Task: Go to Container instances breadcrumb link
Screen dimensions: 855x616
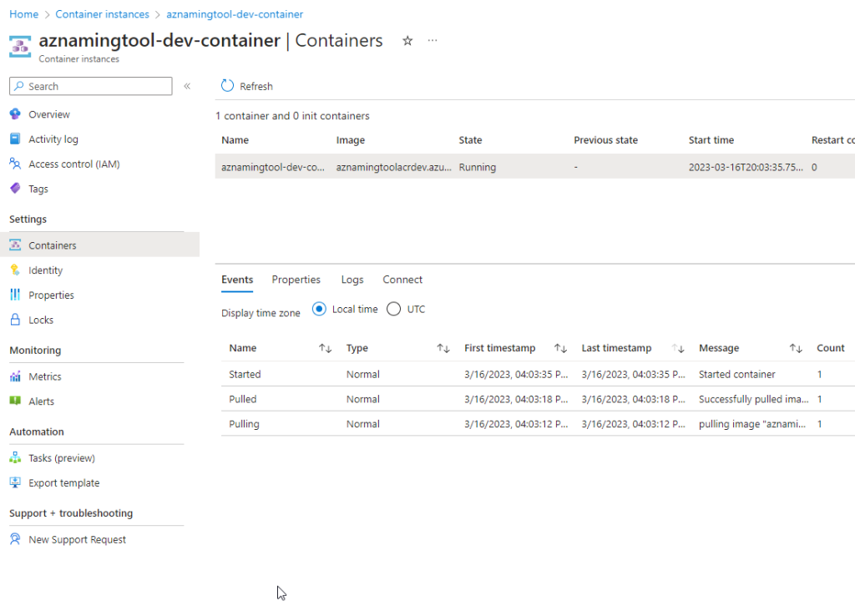Action: pos(102,14)
